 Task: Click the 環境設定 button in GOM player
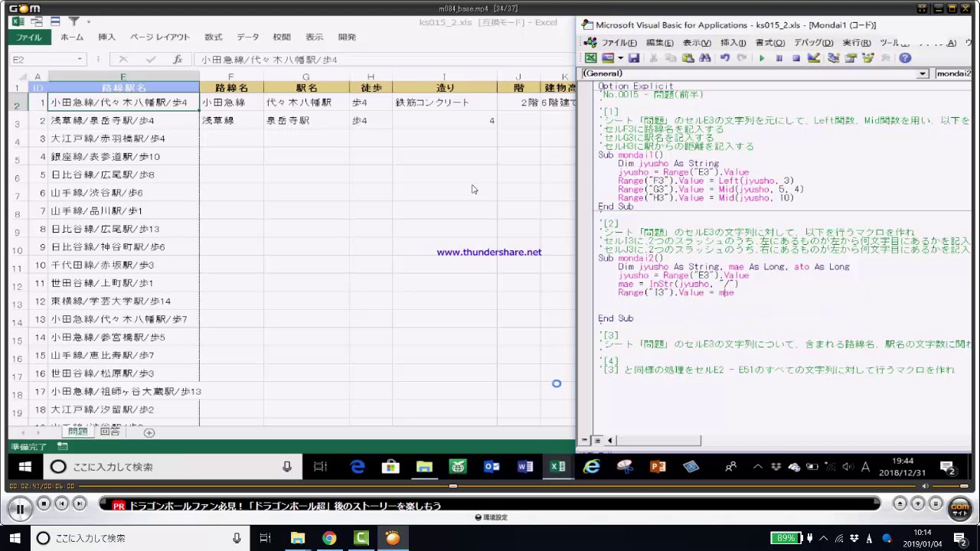(491, 517)
